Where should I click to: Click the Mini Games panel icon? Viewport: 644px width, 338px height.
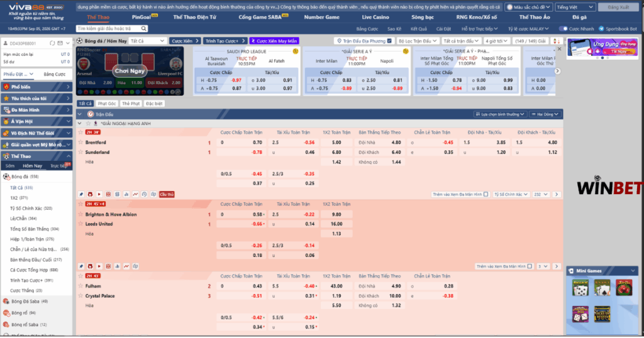[x=571, y=271]
